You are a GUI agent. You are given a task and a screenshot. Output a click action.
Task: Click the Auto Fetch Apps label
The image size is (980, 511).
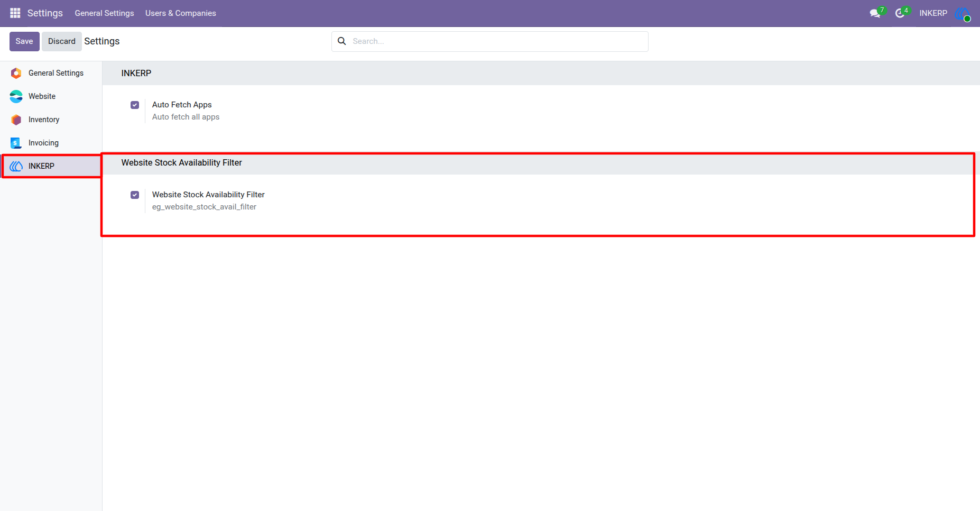[x=182, y=105]
